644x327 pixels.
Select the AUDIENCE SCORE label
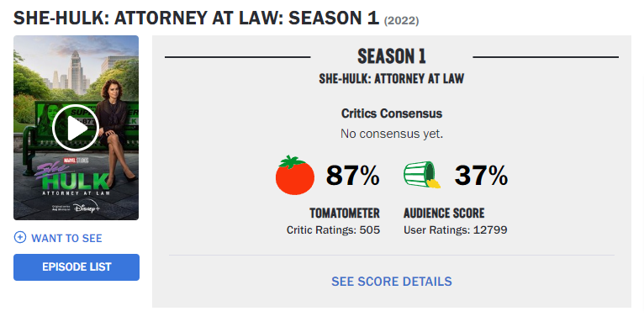tap(444, 213)
